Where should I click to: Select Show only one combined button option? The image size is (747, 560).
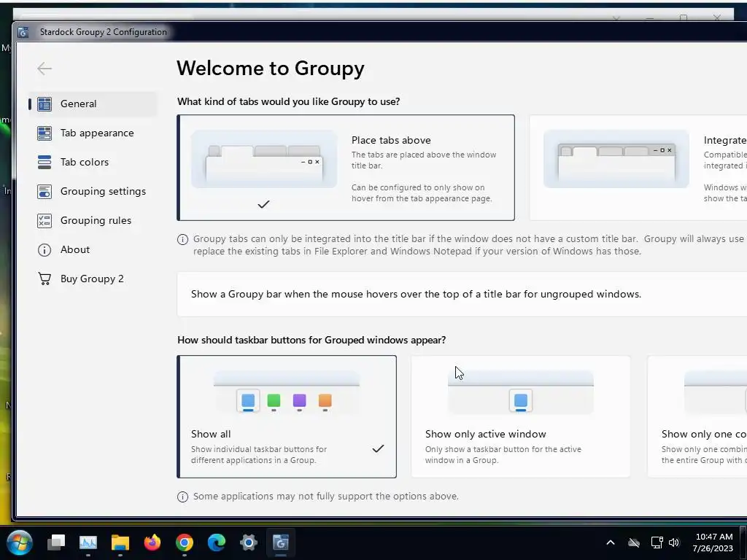coord(697,416)
